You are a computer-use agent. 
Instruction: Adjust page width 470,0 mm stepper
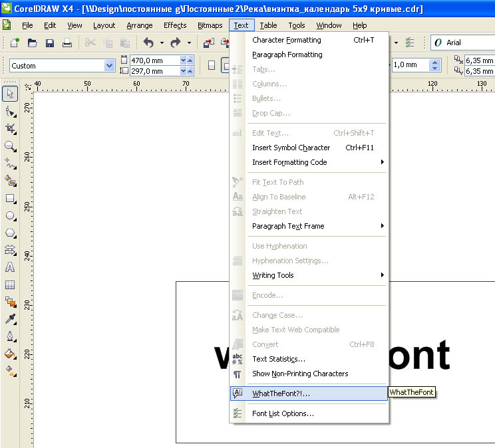(186, 60)
